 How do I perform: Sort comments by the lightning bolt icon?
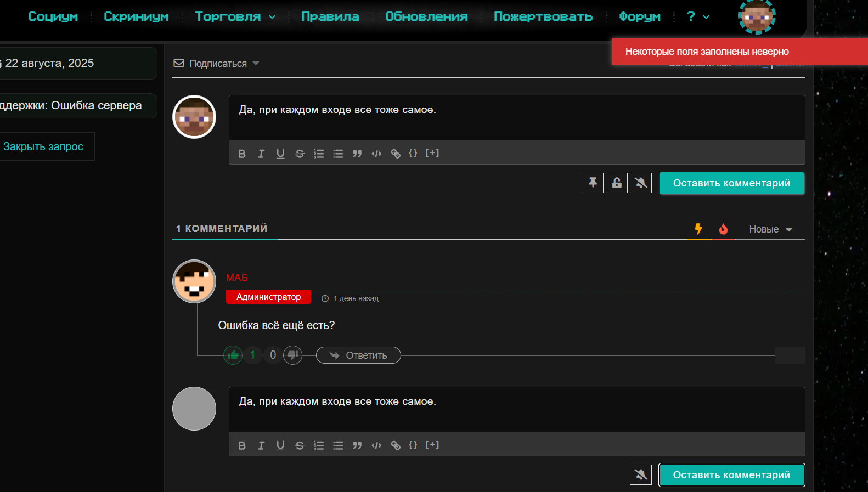tap(698, 229)
